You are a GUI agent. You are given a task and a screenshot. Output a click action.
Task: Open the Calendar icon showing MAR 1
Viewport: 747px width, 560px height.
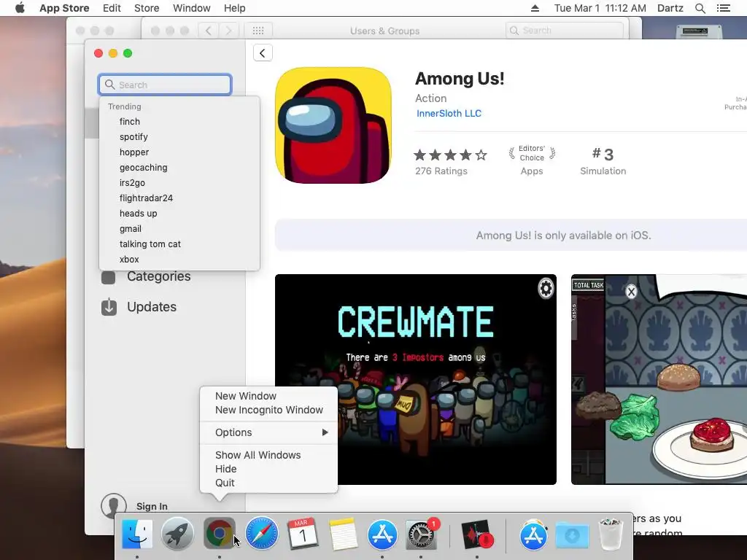coord(302,534)
